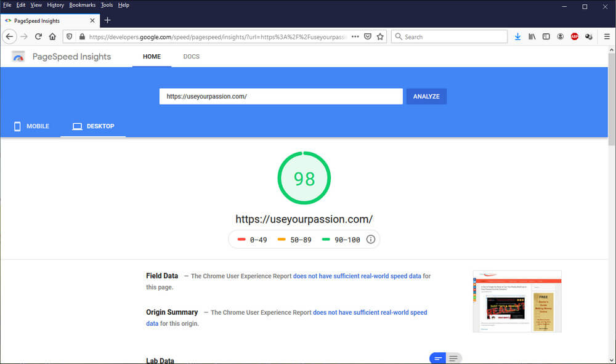Viewport: 616px width, 364px height.
Task: Click the Origin Summary heading
Action: (172, 312)
